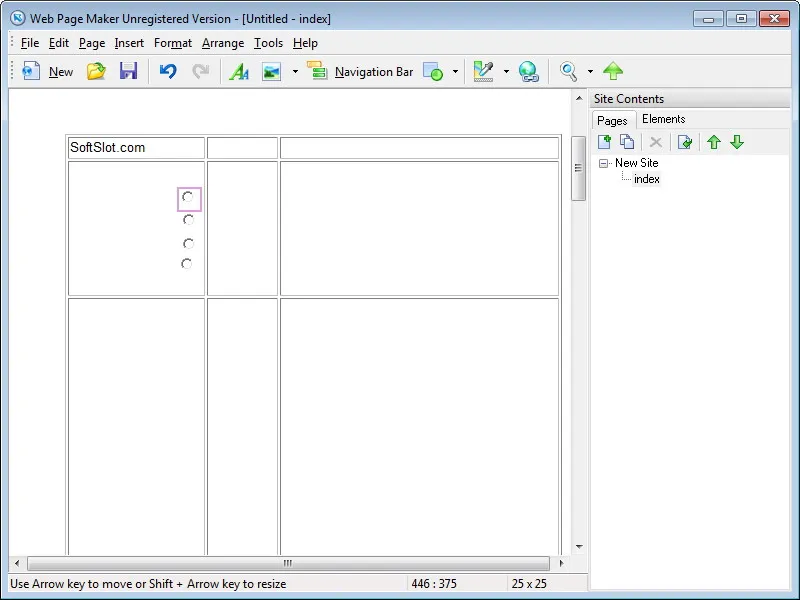Screen dimensions: 800x600
Task: Move page down with green arrow
Action: coord(737,142)
